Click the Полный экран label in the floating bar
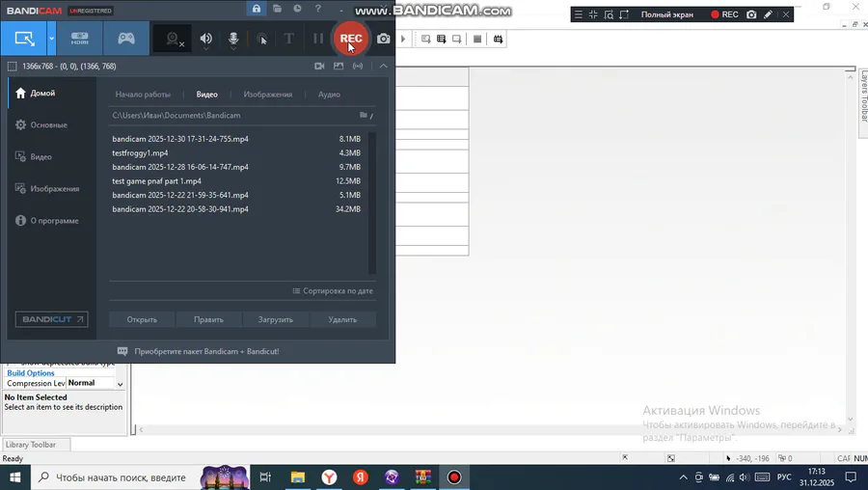This screenshot has width=868, height=490. pyautogui.click(x=667, y=14)
